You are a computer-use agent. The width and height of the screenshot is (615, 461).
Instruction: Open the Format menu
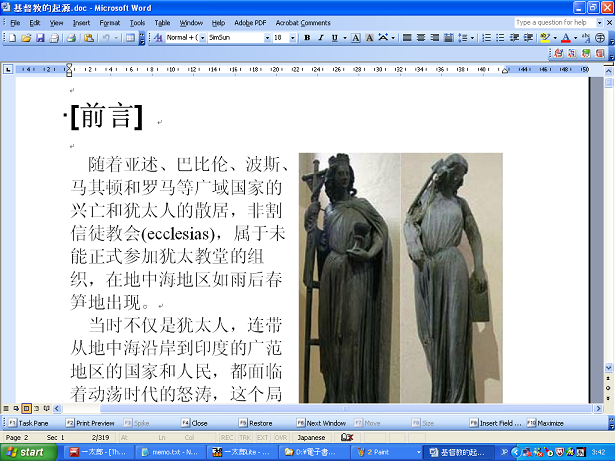(x=110, y=22)
